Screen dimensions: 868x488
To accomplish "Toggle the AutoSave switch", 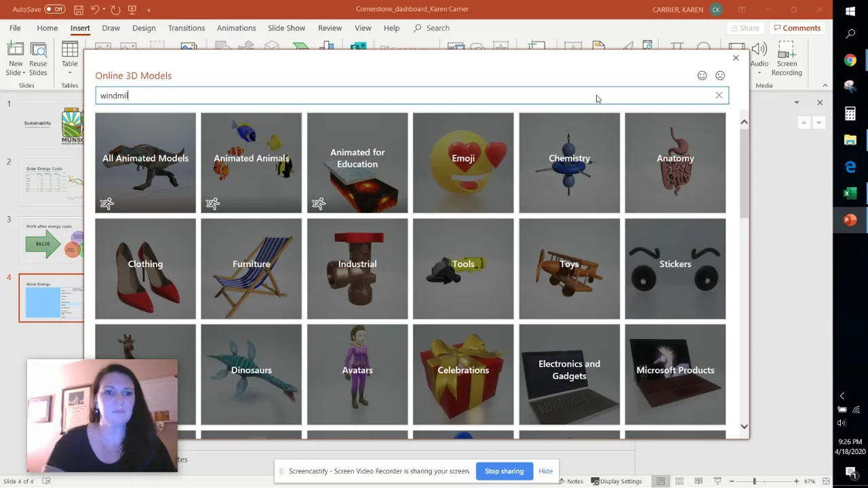I will click(x=55, y=9).
